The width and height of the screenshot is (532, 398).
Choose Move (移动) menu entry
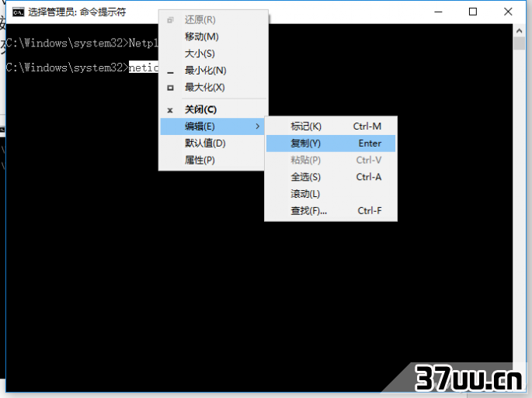[x=214, y=36]
